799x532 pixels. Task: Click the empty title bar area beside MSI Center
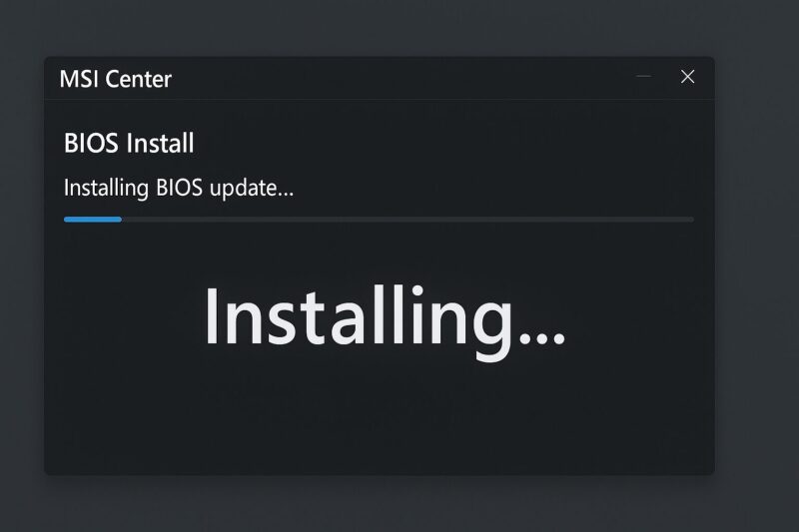398,79
